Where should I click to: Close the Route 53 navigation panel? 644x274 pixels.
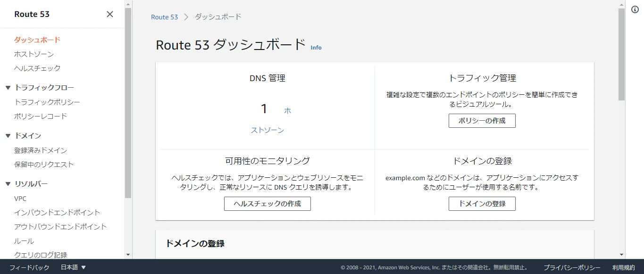click(110, 14)
